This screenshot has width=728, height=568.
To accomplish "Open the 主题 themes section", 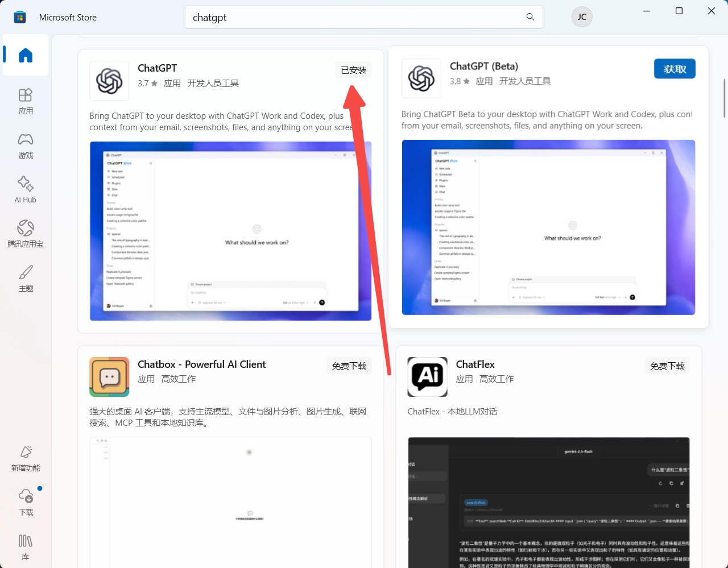I will [26, 279].
